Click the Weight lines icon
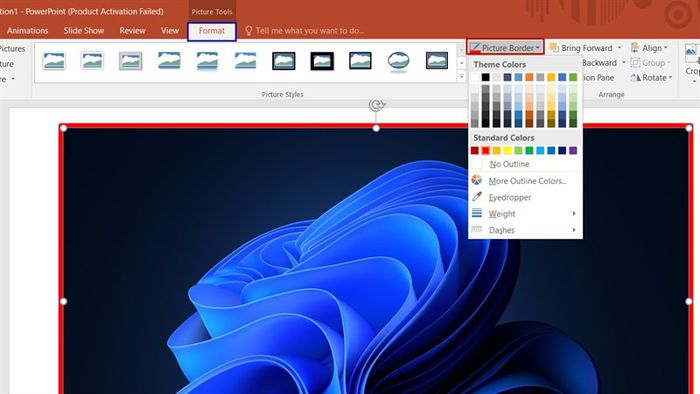Screen dimensions: 700x394 click(477, 213)
